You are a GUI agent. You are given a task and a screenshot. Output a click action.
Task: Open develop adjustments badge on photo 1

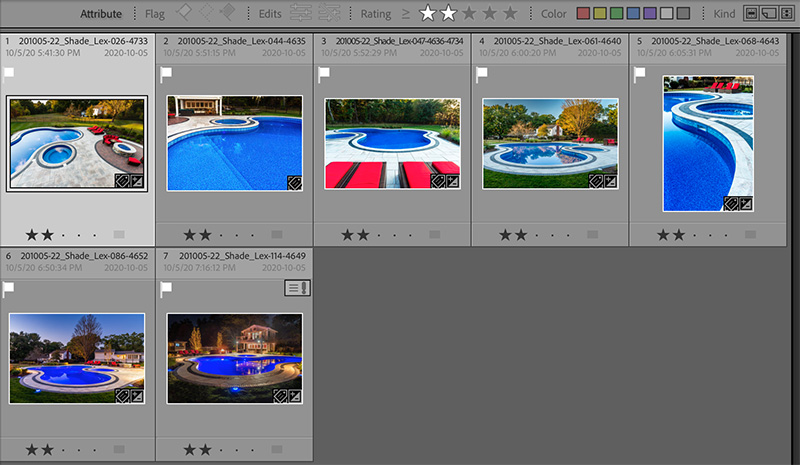pos(136,182)
